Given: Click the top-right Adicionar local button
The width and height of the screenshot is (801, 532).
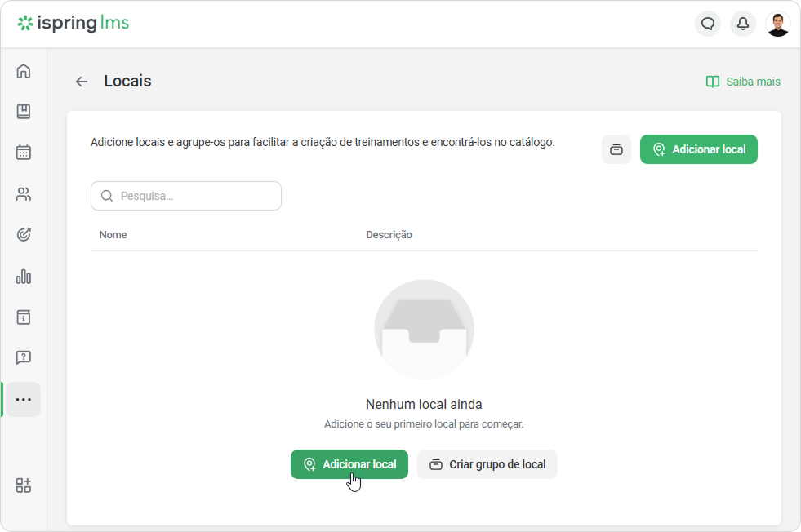Looking at the screenshot, I should [x=699, y=149].
